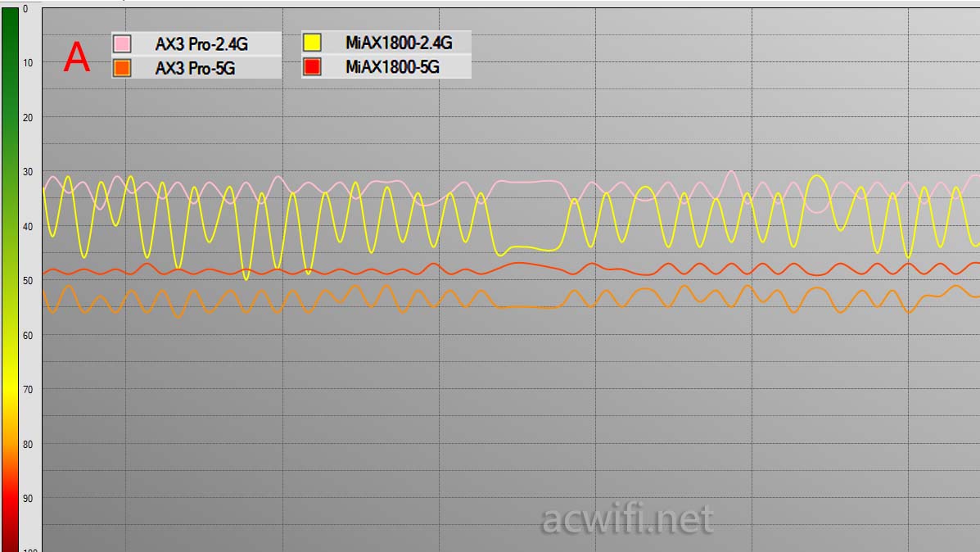
Task: Click the orange AX3 Pro-5G legend swatch
Action: (122, 67)
